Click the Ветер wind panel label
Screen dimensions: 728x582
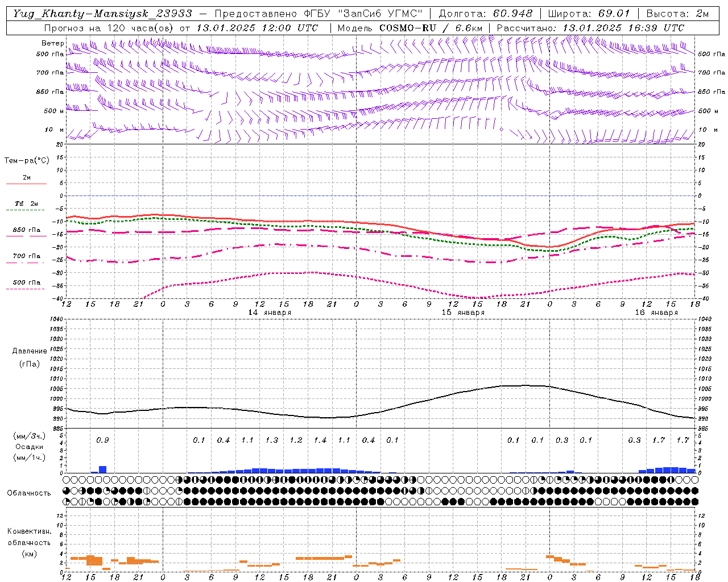pyautogui.click(x=52, y=43)
